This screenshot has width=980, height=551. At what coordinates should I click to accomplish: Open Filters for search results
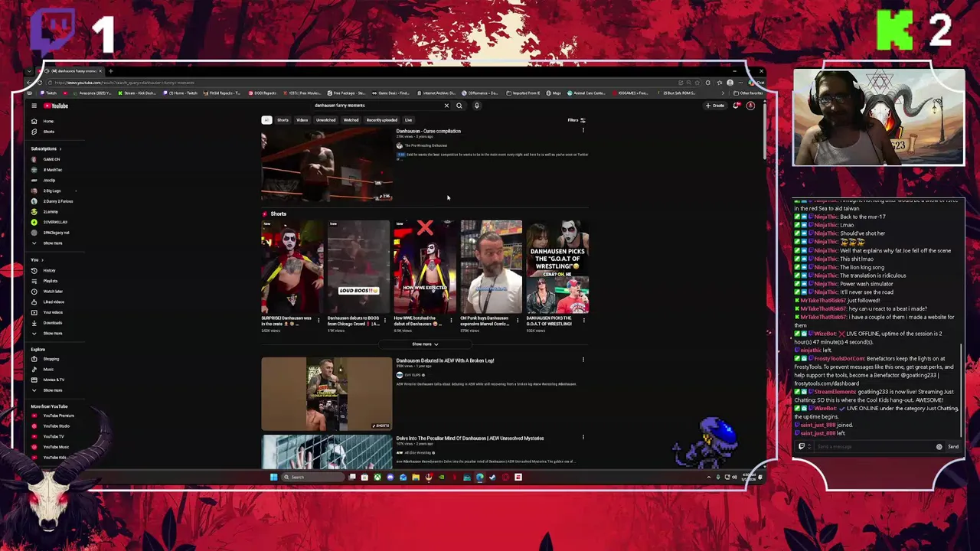[x=577, y=120]
